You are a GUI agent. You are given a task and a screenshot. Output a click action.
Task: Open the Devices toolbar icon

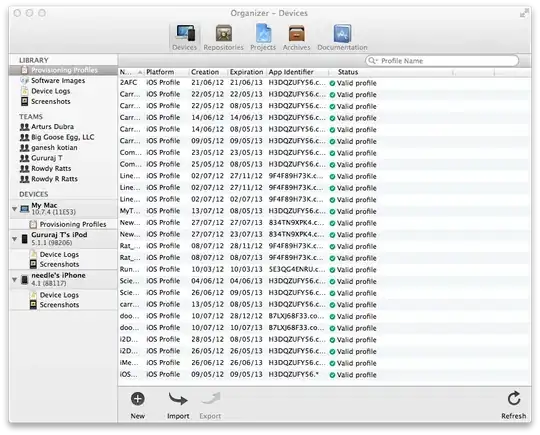click(x=185, y=33)
